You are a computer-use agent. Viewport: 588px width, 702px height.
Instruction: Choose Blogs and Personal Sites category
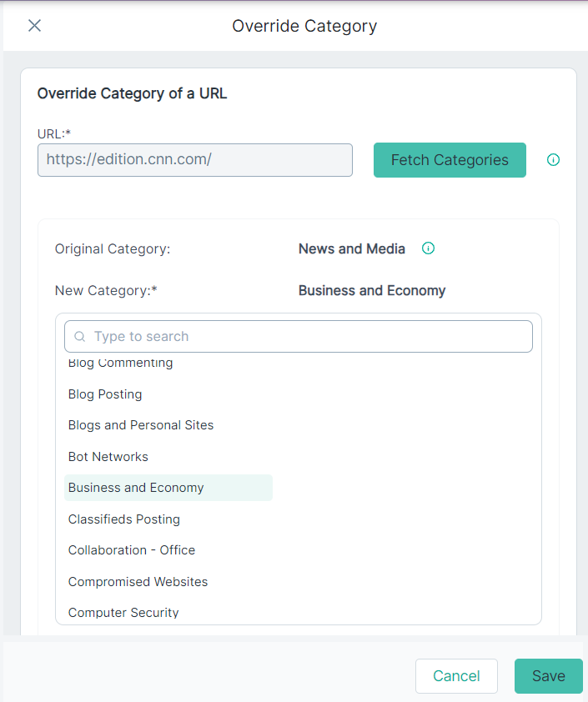tap(141, 425)
